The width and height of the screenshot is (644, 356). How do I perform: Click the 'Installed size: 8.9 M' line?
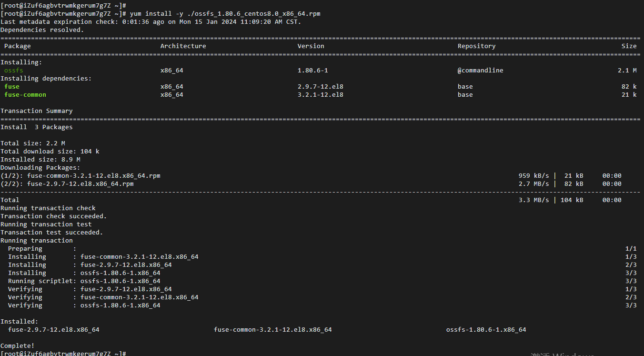[x=40, y=159]
